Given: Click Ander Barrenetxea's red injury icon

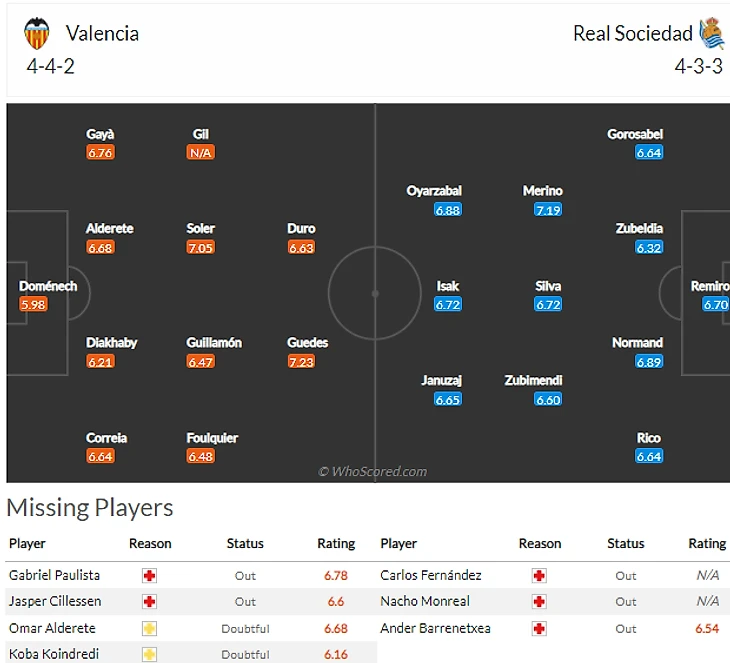Looking at the screenshot, I should 539,628.
